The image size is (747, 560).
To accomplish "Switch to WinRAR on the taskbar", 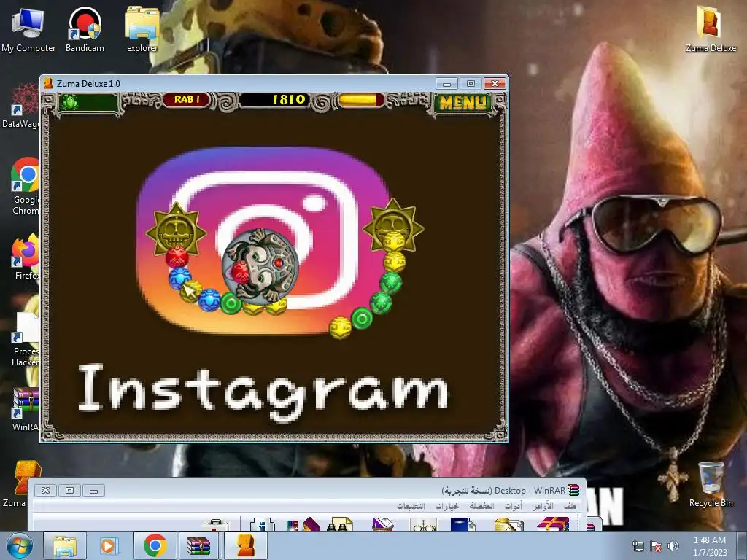I will coord(198,545).
